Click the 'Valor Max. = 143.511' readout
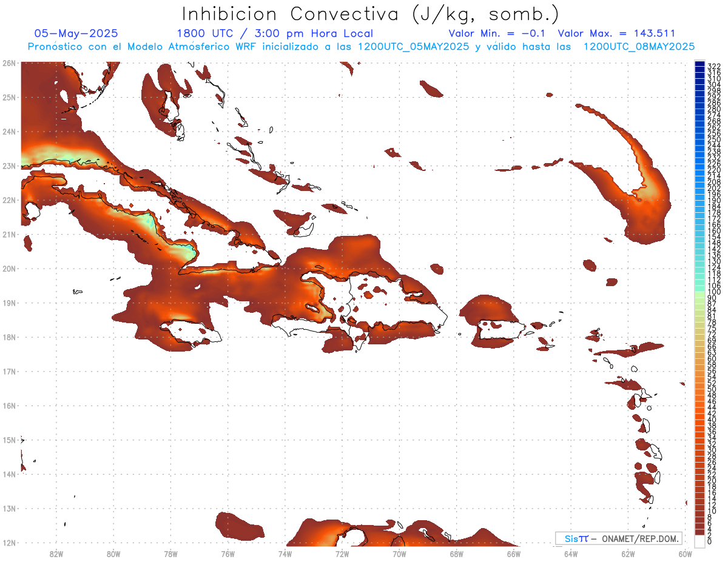Screen dimensions: 728x562 [616, 33]
